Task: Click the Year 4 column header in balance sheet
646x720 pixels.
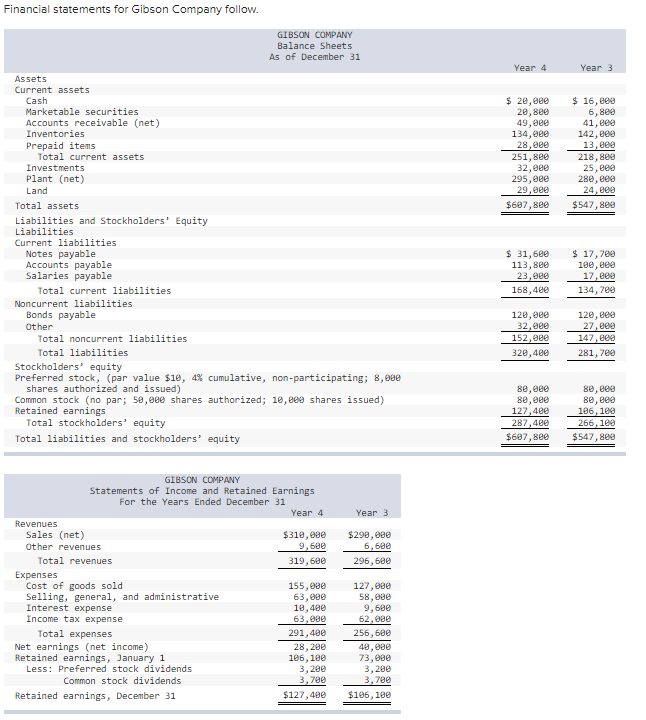Action: pos(530,68)
